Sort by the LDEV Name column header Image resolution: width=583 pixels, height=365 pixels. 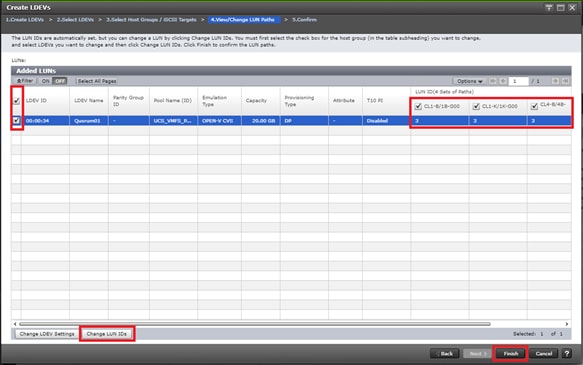(89, 101)
